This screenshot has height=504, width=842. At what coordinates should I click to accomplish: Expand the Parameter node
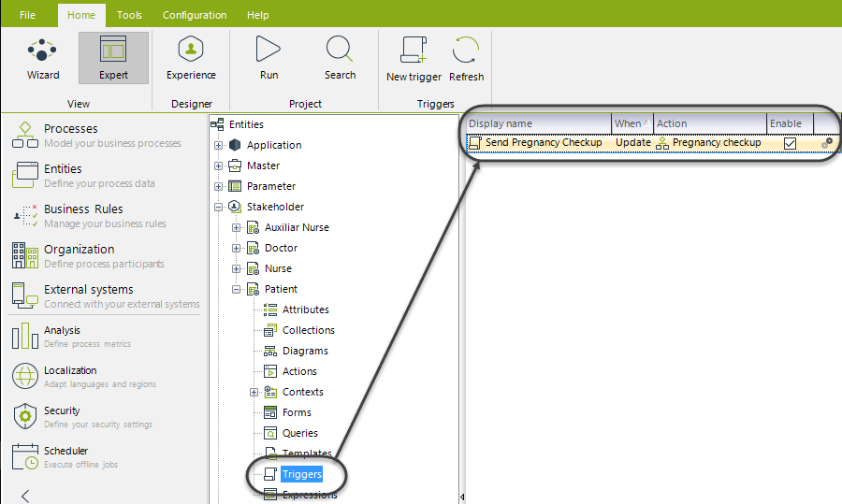[218, 187]
